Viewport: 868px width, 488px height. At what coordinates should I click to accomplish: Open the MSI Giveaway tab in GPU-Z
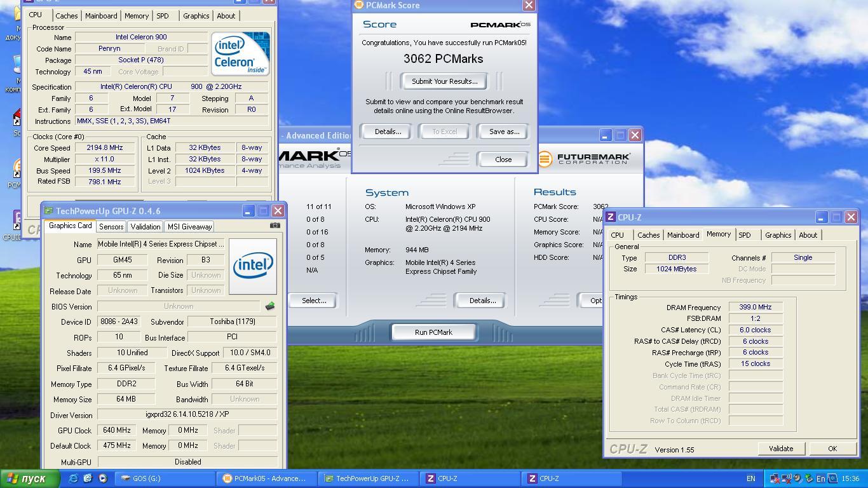[189, 227]
